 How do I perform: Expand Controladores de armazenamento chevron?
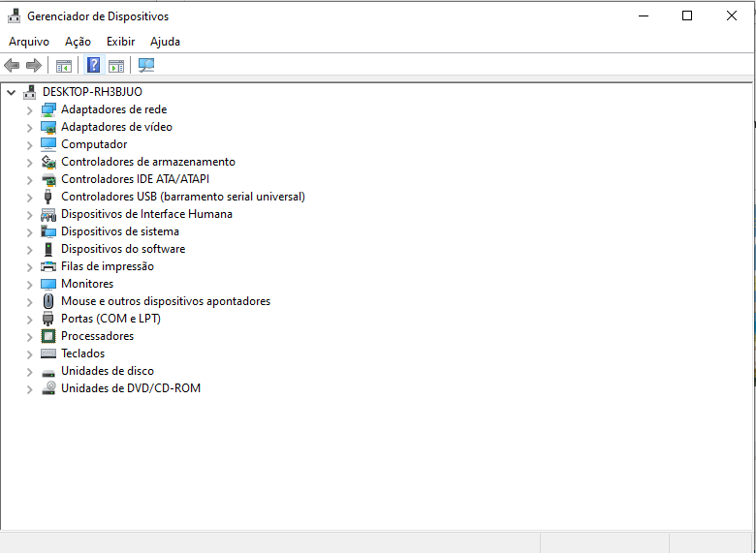(29, 163)
